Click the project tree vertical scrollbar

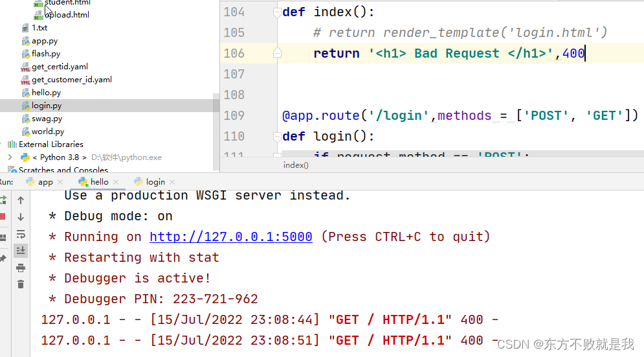[x=216, y=132]
